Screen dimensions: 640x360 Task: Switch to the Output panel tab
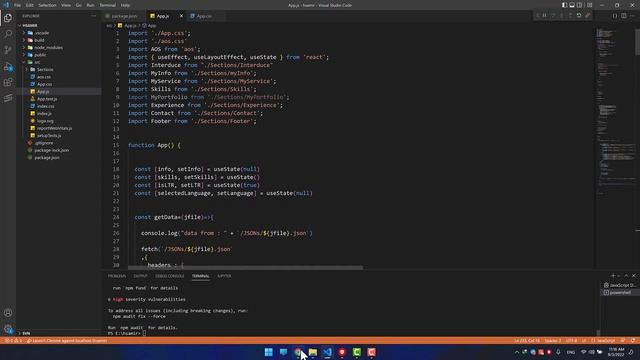pyautogui.click(x=140, y=276)
